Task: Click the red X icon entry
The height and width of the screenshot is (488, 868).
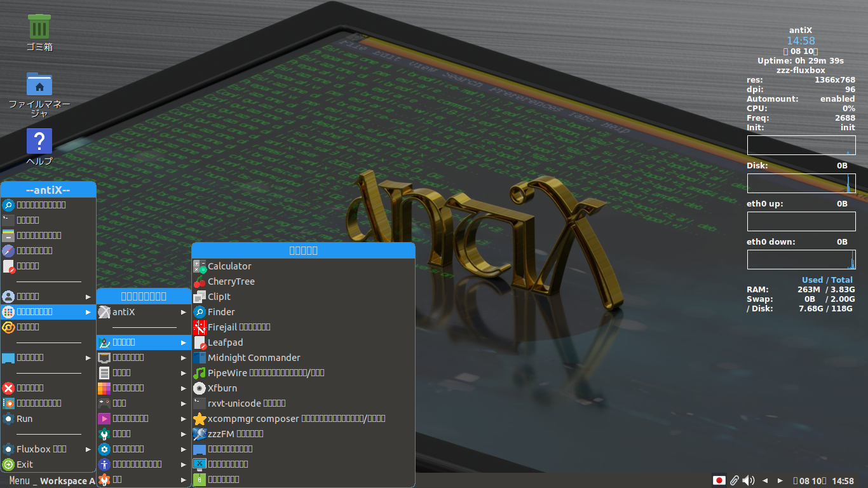Action: pos(48,388)
